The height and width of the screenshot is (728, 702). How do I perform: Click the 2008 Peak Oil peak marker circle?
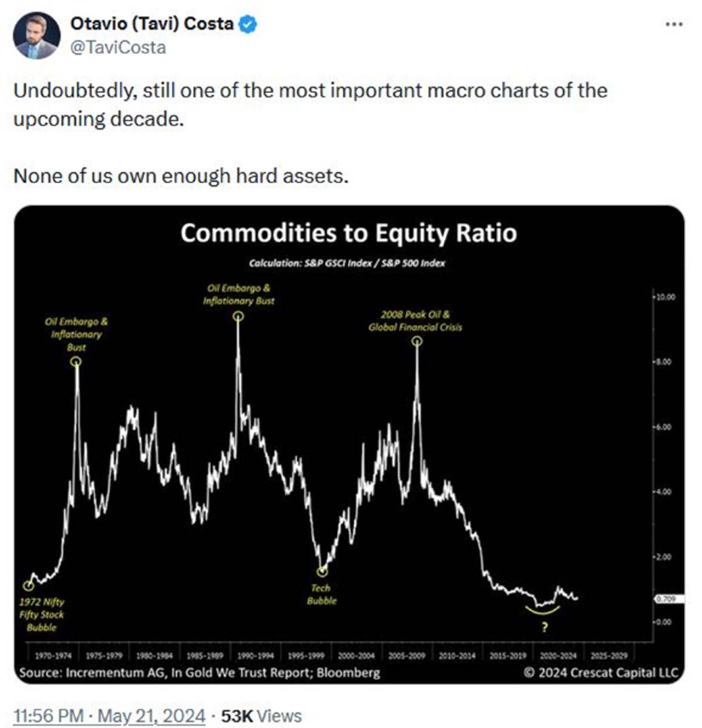coord(417,341)
